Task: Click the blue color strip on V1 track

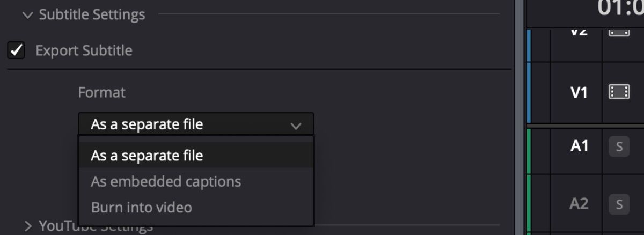Action: [529, 92]
